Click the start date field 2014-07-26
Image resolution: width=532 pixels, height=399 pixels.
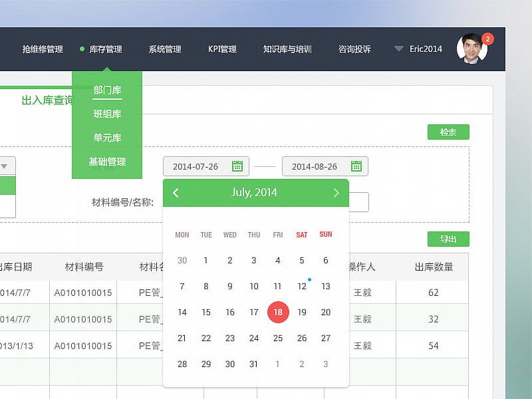(x=206, y=166)
